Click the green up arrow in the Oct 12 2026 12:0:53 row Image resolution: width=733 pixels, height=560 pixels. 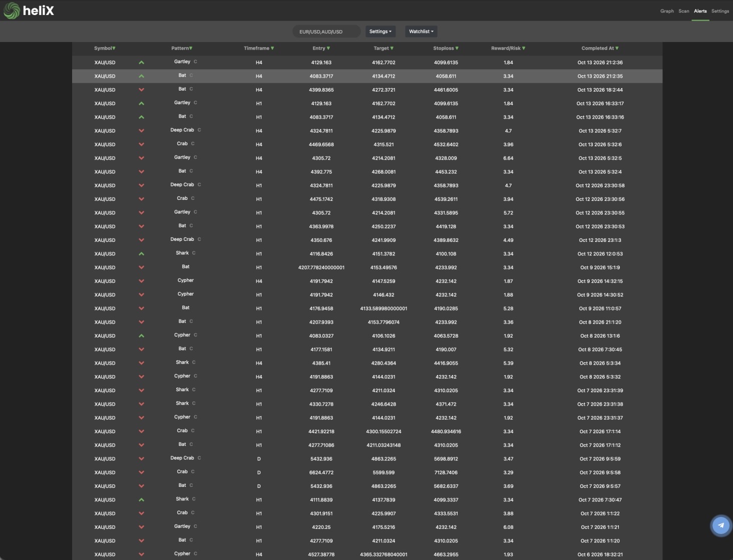(x=141, y=254)
